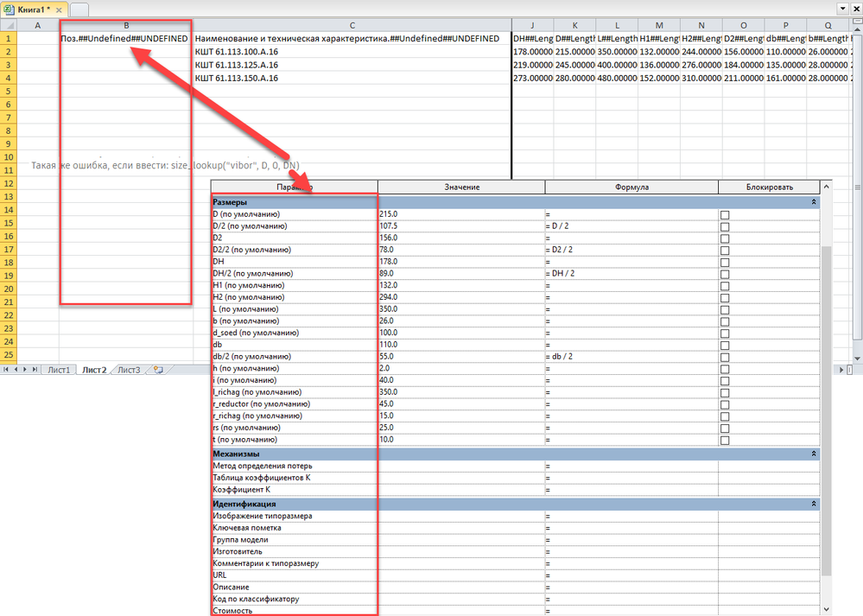This screenshot has width=863, height=616.
Task: Click the formula field '= D / 2'
Action: [x=631, y=226]
